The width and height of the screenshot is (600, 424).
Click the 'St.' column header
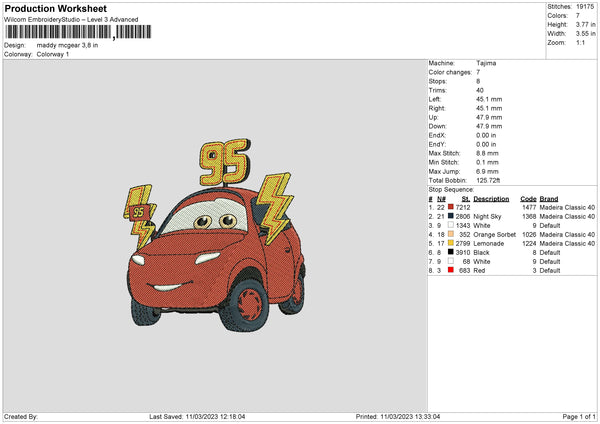(466, 199)
